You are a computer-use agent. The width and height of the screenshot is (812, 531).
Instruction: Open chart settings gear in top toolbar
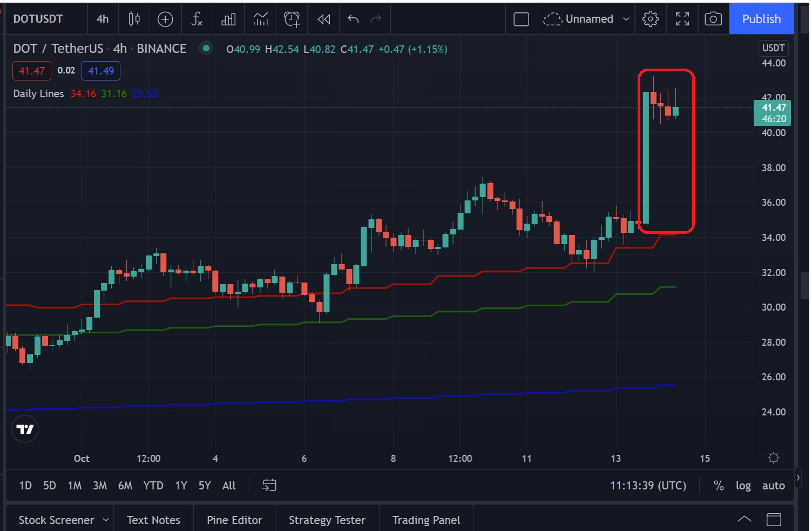point(651,19)
